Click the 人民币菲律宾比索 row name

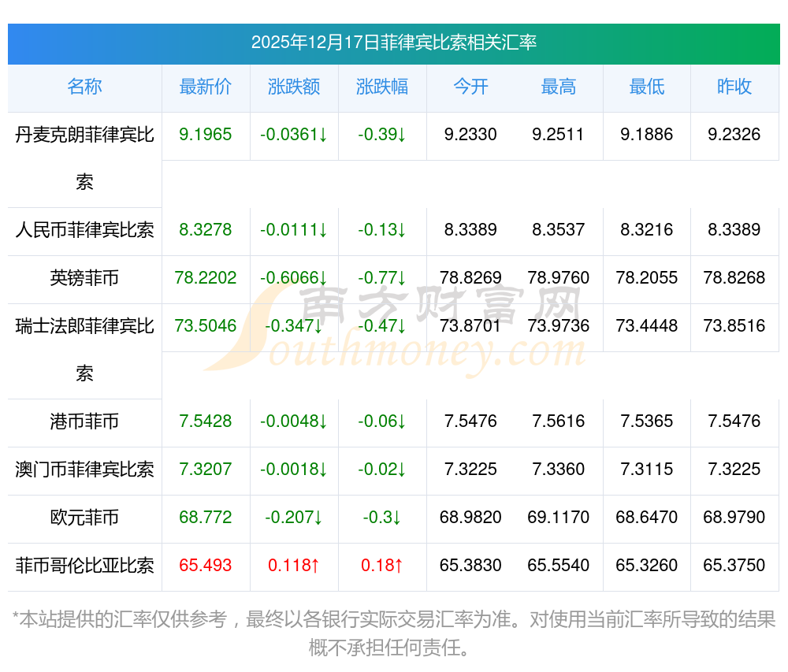point(84,230)
